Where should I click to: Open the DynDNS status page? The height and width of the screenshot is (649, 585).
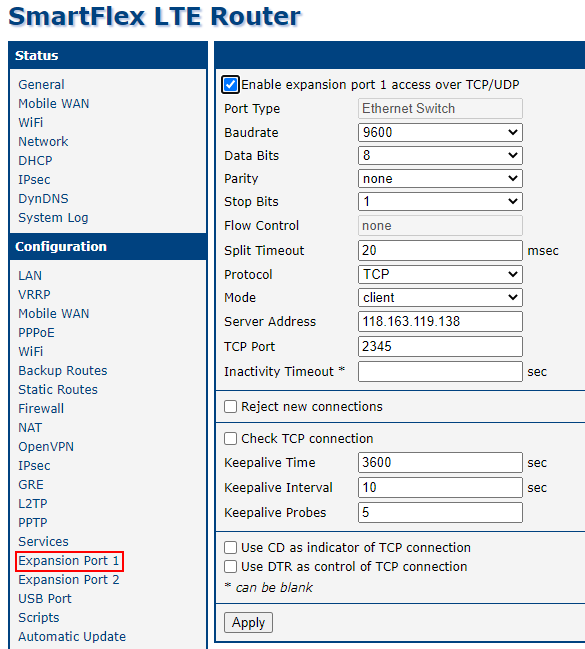pos(43,199)
